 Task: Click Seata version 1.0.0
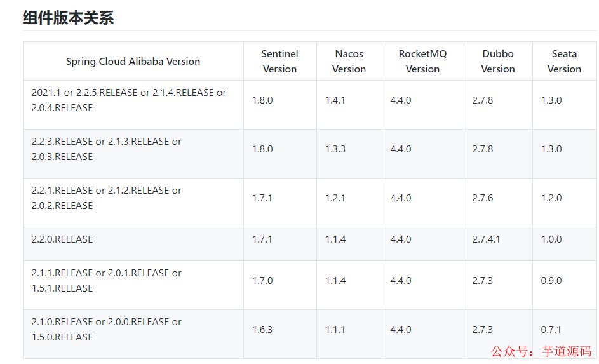(x=551, y=239)
